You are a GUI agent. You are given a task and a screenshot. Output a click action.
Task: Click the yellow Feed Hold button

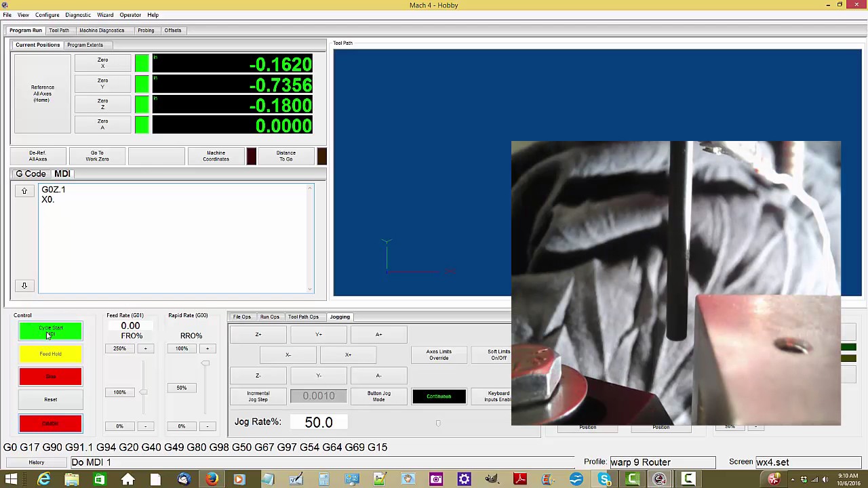coord(51,354)
